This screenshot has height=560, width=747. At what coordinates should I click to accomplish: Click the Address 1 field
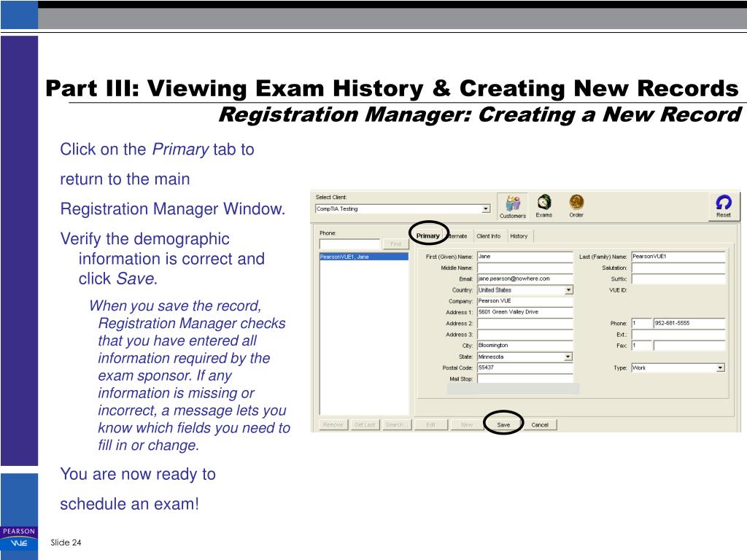coord(525,312)
